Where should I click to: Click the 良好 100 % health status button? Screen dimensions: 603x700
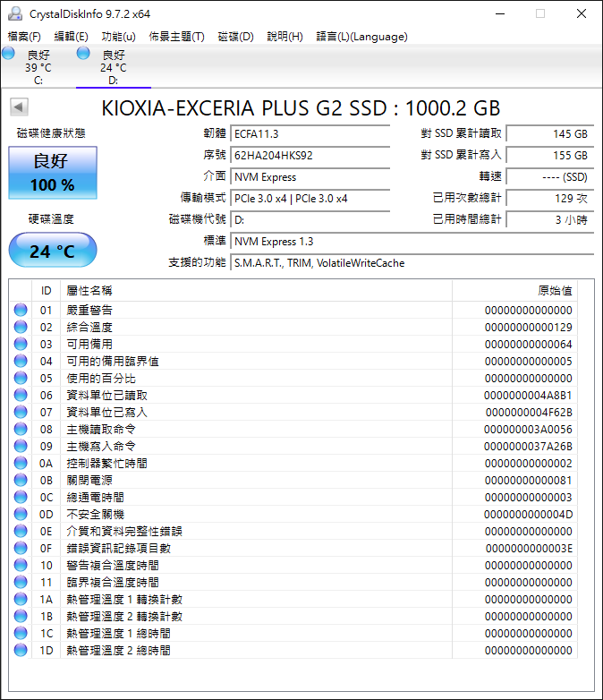click(x=53, y=173)
